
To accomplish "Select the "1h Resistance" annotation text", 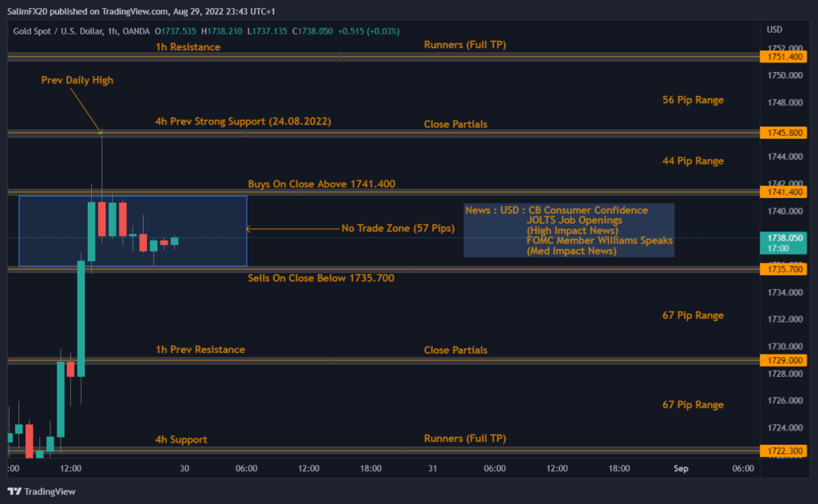I will pyautogui.click(x=187, y=46).
